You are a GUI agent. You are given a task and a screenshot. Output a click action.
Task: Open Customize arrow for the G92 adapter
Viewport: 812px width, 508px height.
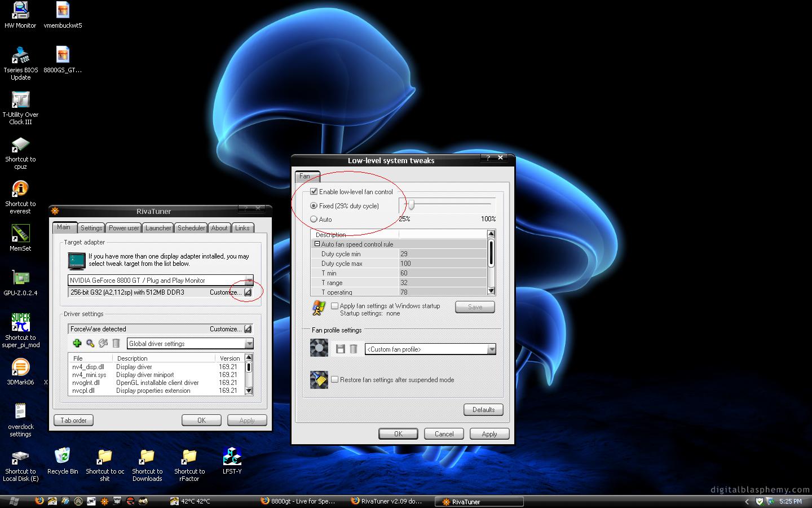(248, 292)
